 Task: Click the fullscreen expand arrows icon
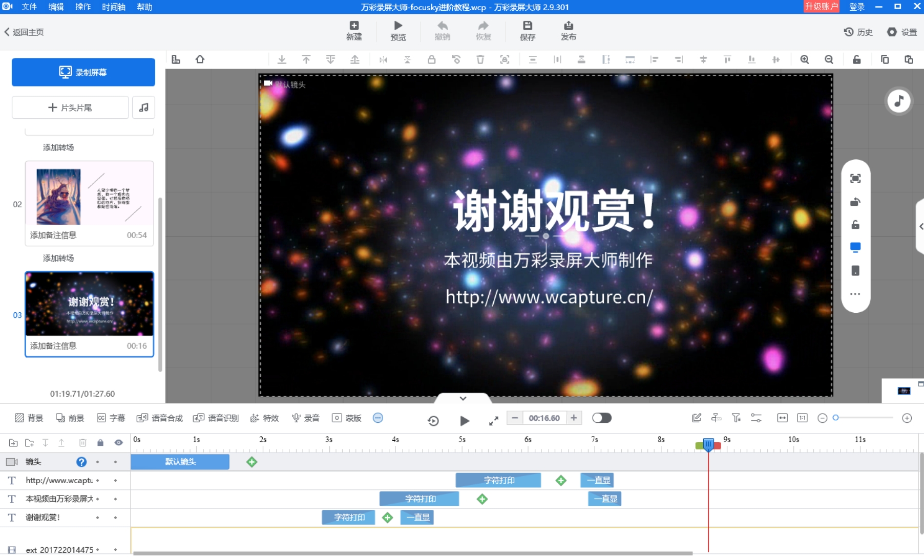coord(494,421)
